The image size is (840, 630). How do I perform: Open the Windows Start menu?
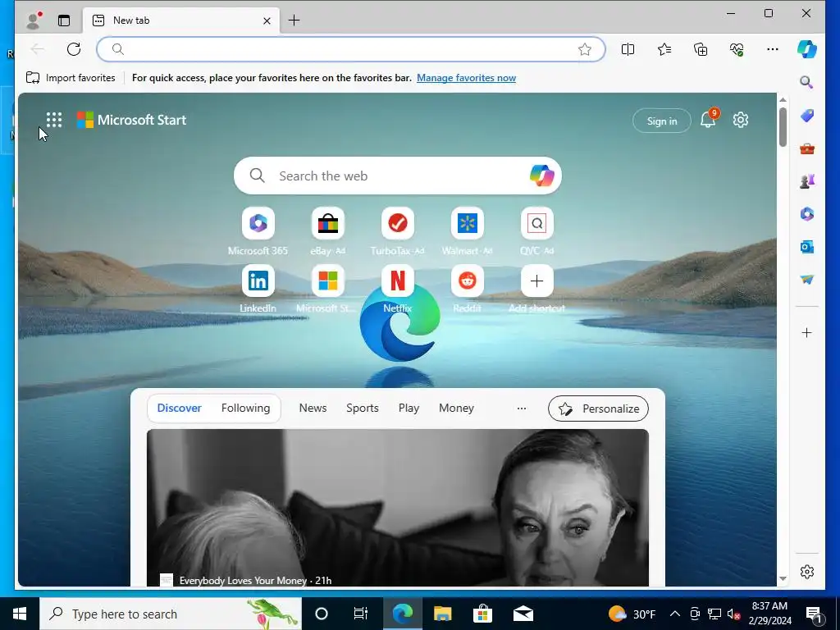tap(20, 614)
